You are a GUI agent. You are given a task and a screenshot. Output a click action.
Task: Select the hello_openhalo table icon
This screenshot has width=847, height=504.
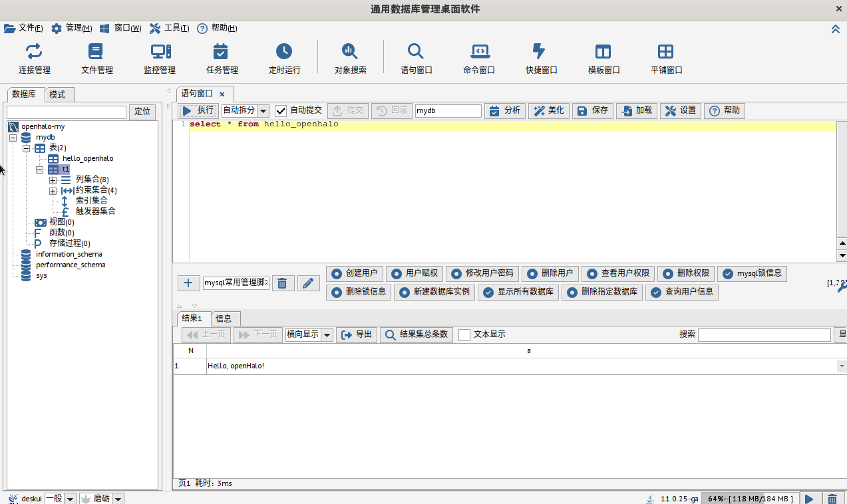tap(53, 159)
